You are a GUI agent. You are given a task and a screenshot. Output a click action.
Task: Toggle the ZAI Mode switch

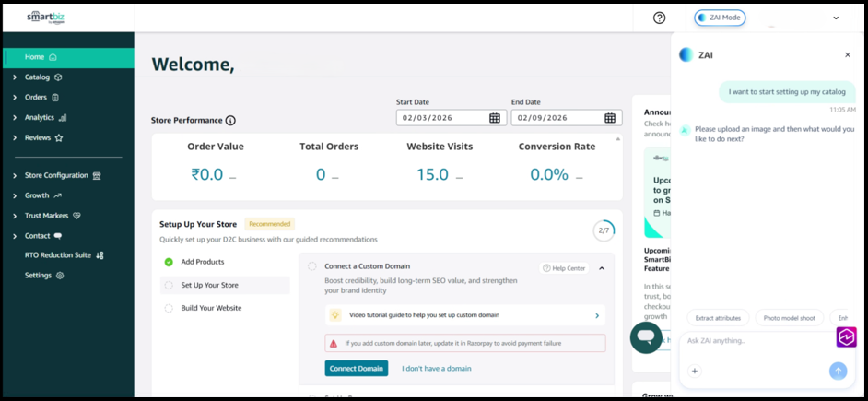tap(720, 18)
